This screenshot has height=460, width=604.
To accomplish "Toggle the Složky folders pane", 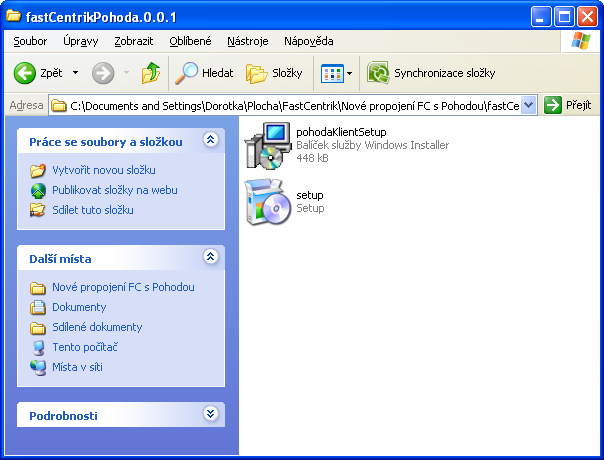I will (274, 73).
